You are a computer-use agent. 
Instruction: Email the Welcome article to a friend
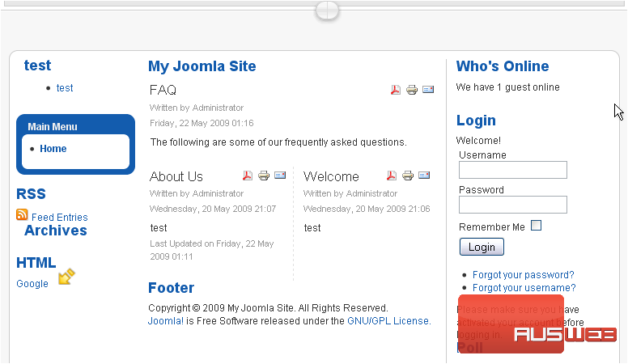424,176
